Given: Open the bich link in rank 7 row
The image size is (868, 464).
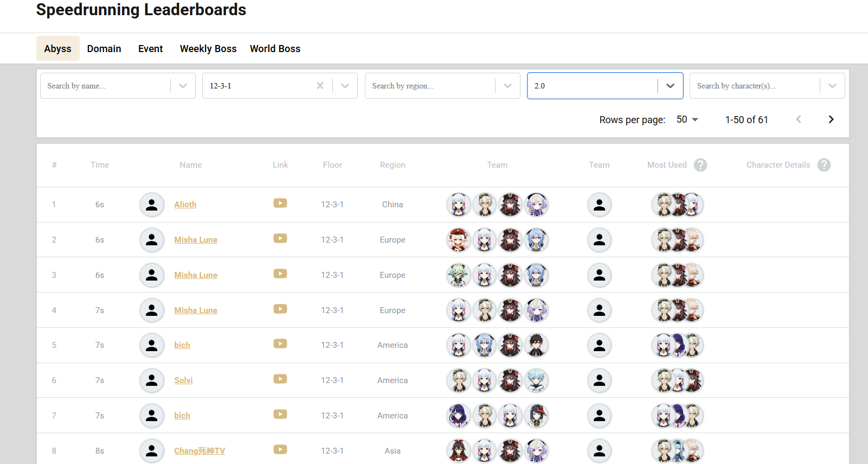Looking at the screenshot, I should point(182,416).
